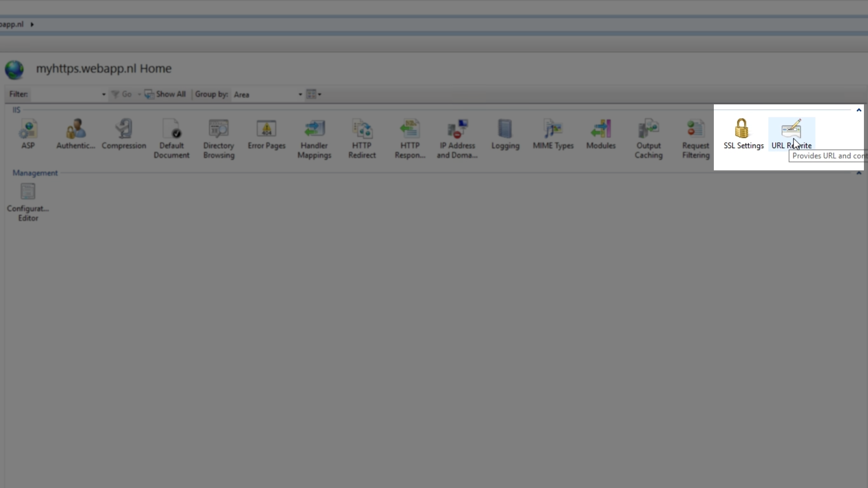Viewport: 868px width, 488px height.
Task: Open the Filter combo box dropdown
Action: tap(104, 94)
